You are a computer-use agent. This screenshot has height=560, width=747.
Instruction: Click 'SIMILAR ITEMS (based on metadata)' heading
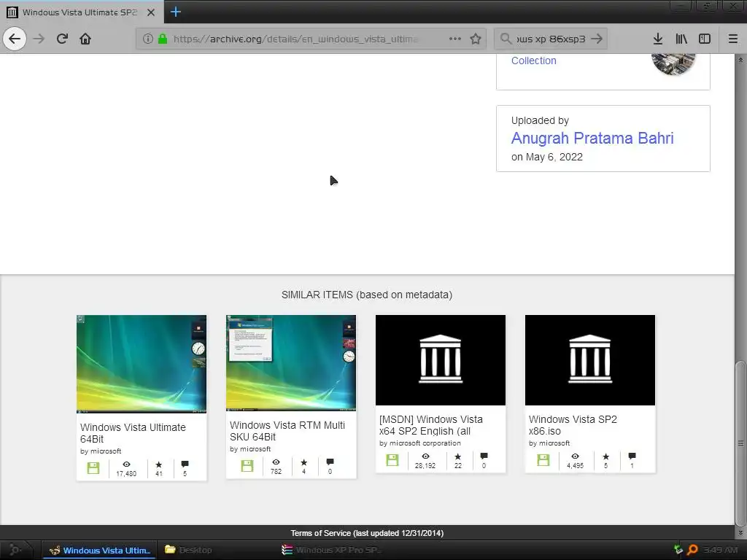coord(367,295)
